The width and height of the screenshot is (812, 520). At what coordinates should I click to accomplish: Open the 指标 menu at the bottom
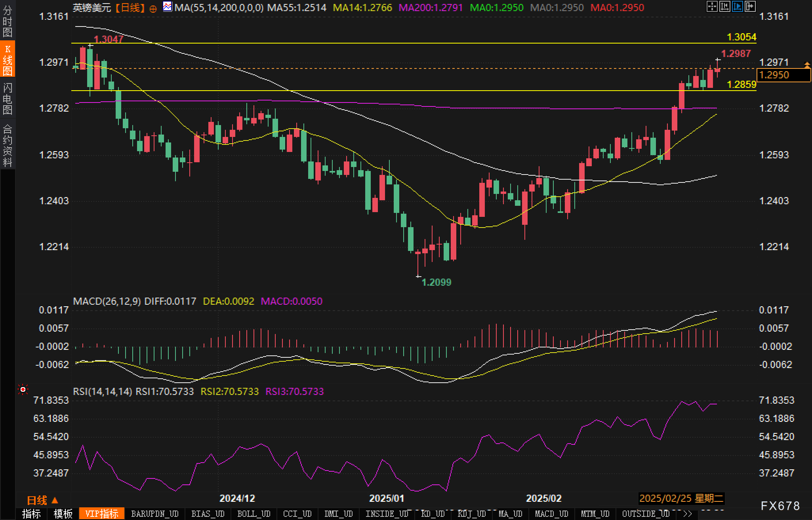31,514
